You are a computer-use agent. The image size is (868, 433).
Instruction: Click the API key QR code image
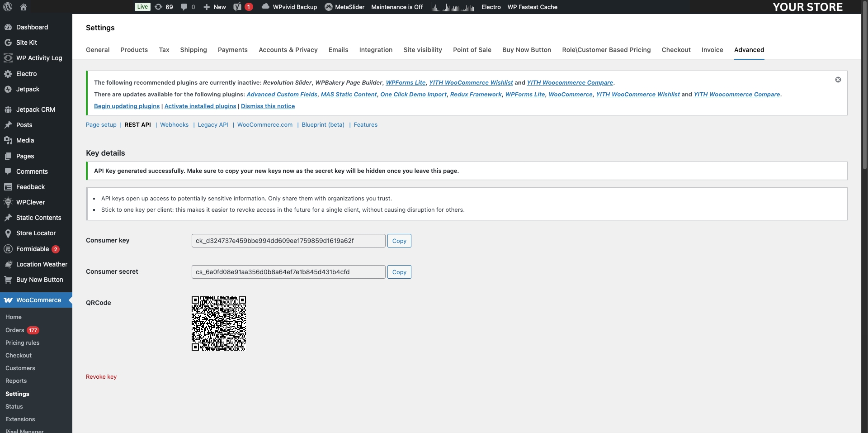tap(219, 324)
